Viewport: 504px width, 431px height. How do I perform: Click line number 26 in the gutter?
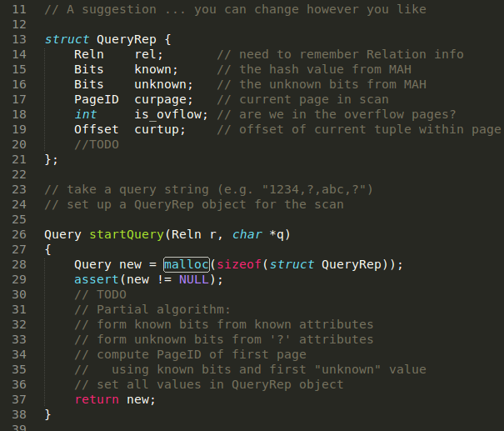point(20,234)
